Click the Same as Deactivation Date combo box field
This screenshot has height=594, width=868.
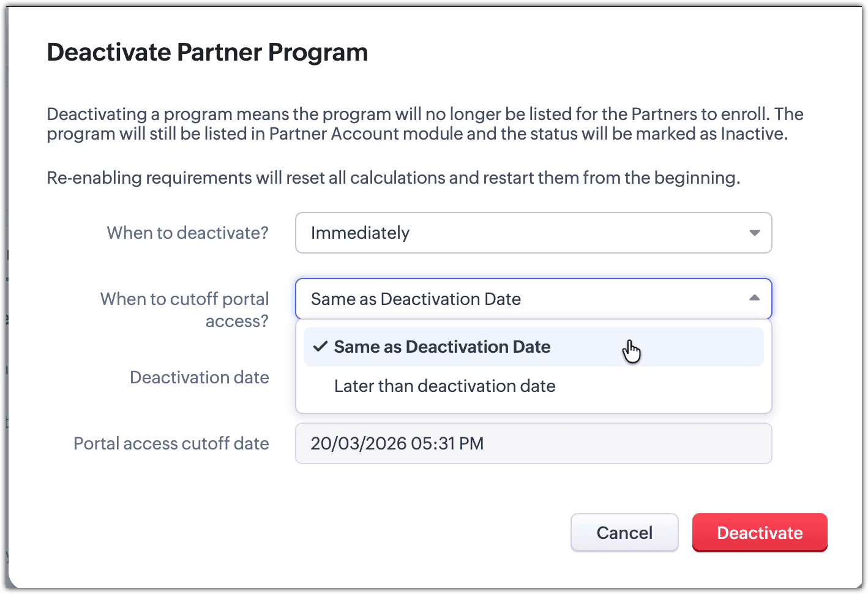(533, 299)
